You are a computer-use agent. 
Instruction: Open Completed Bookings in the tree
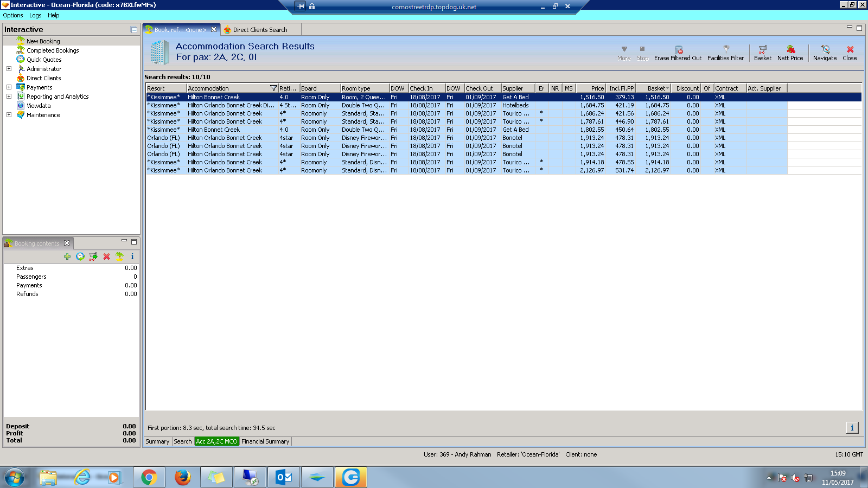[x=53, y=50]
